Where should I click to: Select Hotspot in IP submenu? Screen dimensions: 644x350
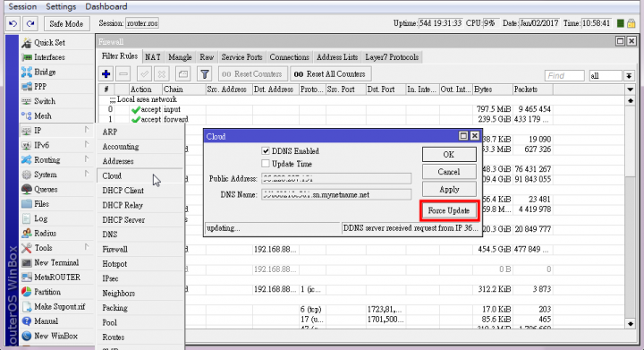140,264
